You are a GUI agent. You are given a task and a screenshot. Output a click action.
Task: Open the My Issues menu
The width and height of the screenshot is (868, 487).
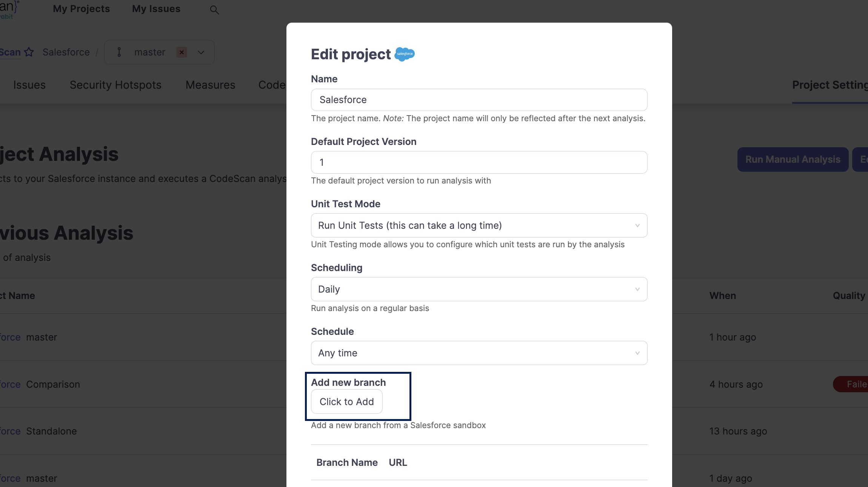[x=156, y=9]
